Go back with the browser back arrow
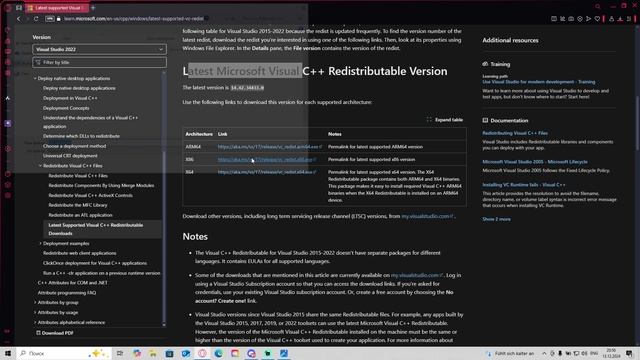The image size is (640, 360). tap(18, 19)
